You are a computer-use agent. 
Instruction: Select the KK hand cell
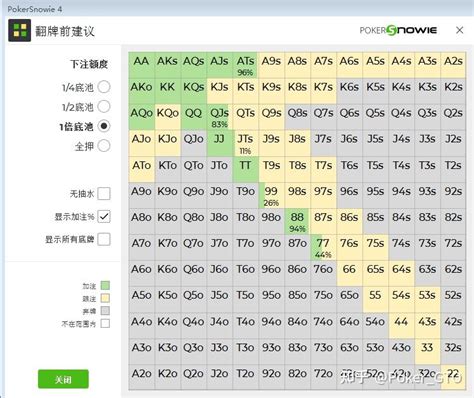point(168,91)
